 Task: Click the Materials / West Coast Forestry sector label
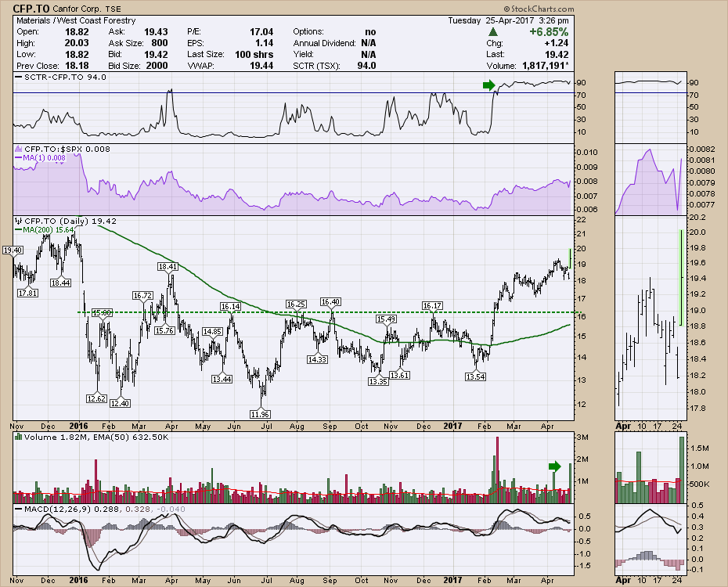76,20
